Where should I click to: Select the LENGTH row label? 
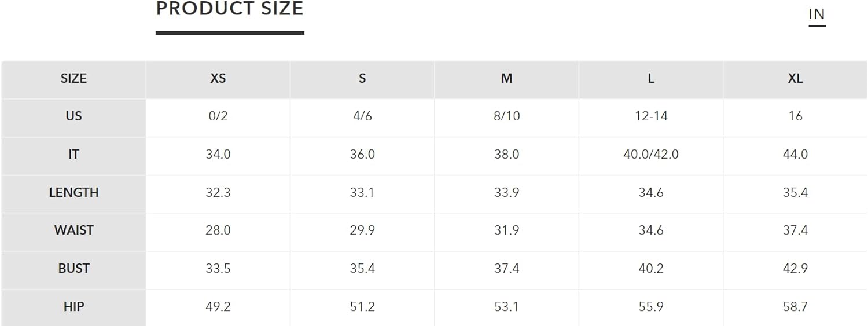pos(73,193)
